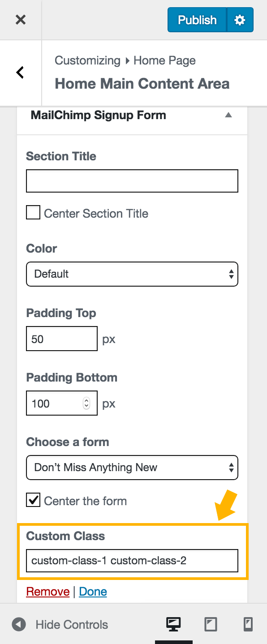The height and width of the screenshot is (644, 267).
Task: Select the Home Page breadcrumb item
Action: pyautogui.click(x=164, y=60)
